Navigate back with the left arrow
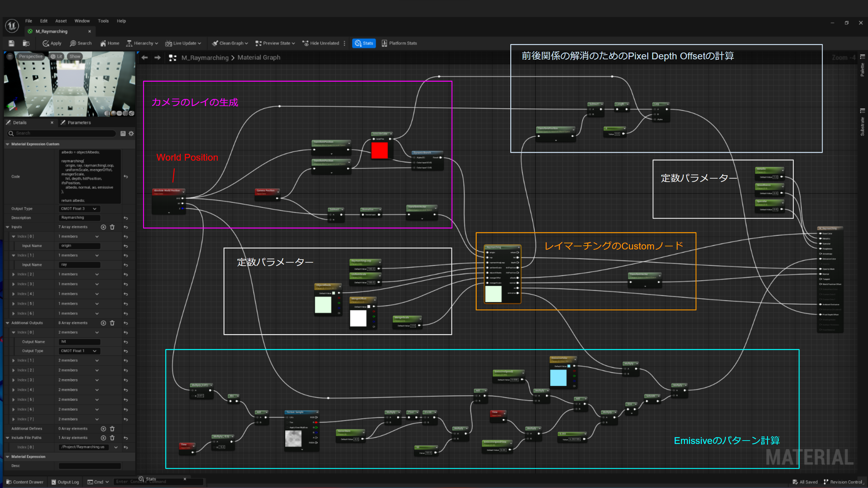868x488 pixels. 145,58
